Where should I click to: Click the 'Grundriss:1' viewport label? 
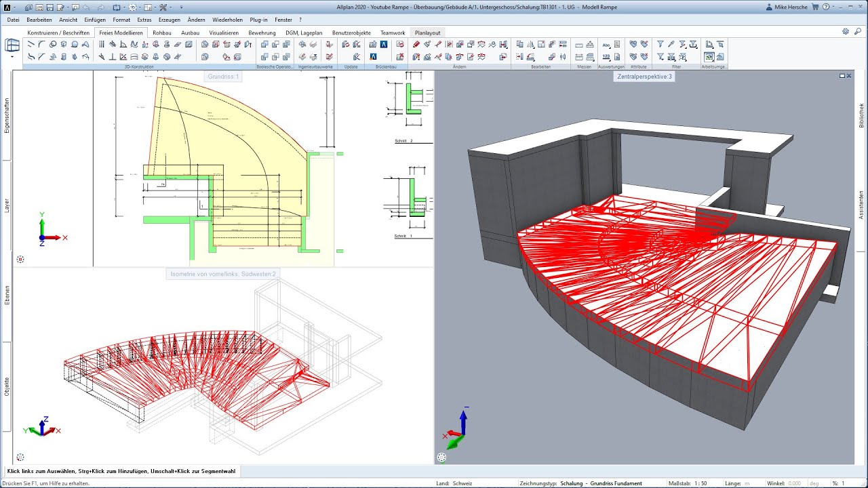point(223,77)
